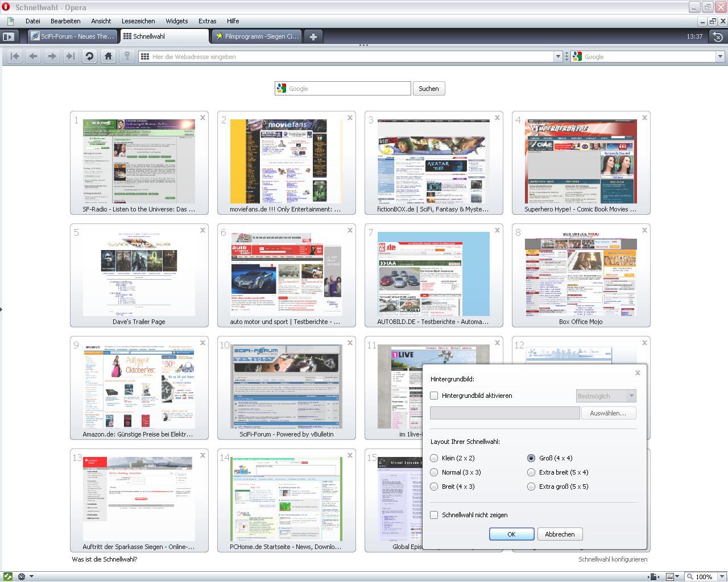The height and width of the screenshot is (582, 728).
Task: Open the zoom 100% dropdown
Action: pos(718,576)
